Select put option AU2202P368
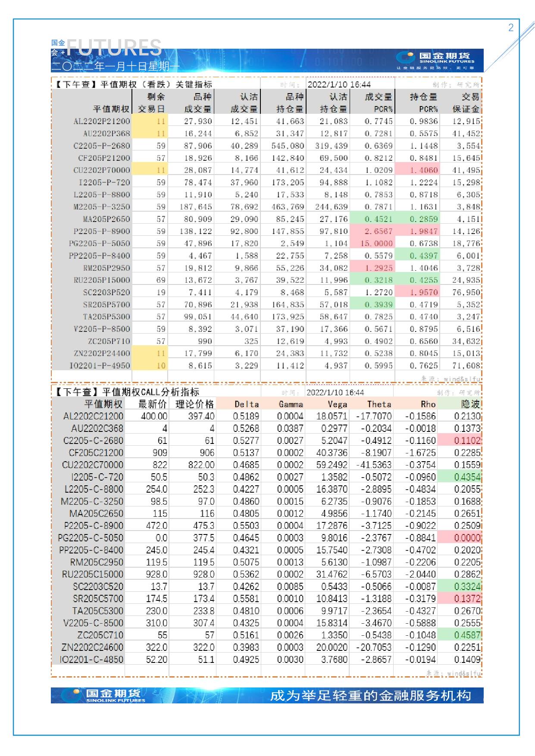Viewport: 535px width, 756px height. click(x=106, y=134)
